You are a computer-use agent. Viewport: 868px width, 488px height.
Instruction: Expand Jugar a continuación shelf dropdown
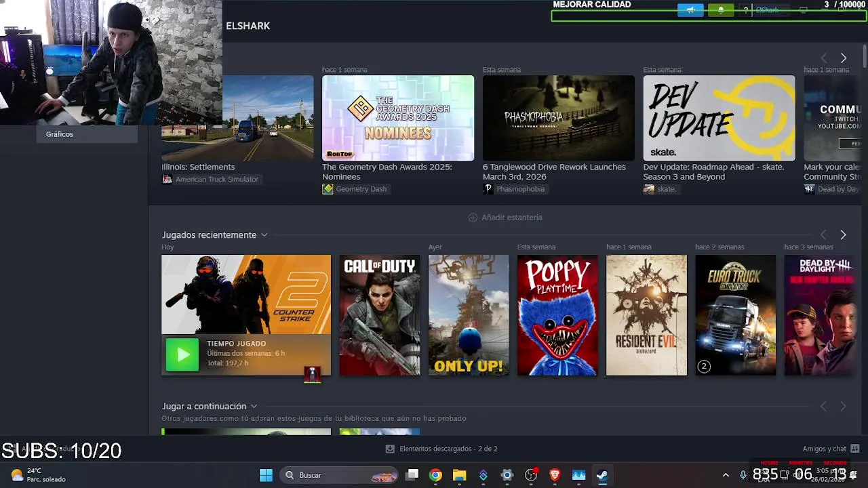(x=254, y=407)
